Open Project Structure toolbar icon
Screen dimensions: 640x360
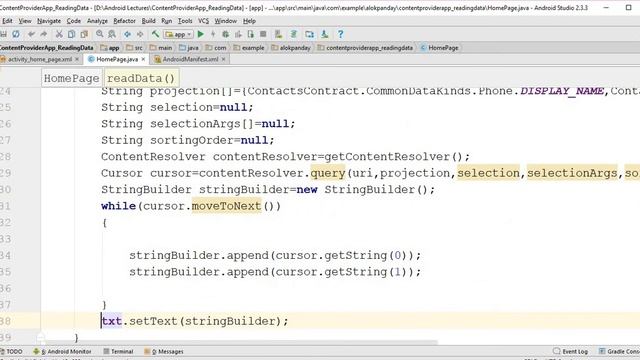pyautogui.click(x=309, y=34)
